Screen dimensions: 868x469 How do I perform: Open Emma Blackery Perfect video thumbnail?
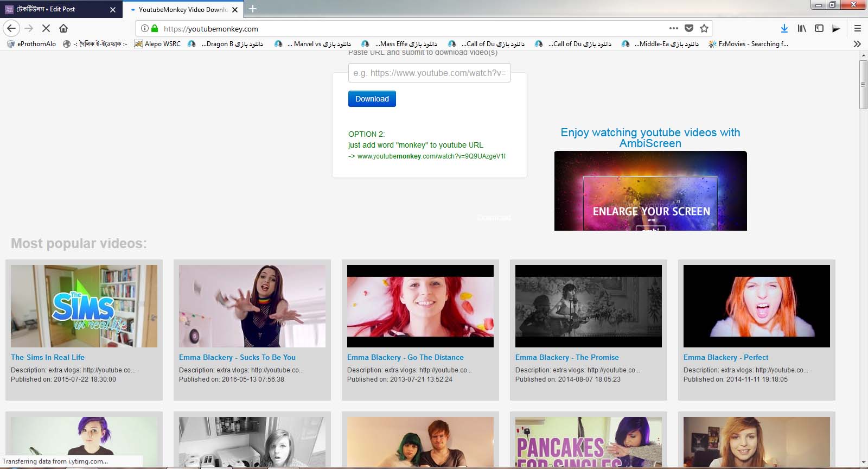click(x=756, y=306)
